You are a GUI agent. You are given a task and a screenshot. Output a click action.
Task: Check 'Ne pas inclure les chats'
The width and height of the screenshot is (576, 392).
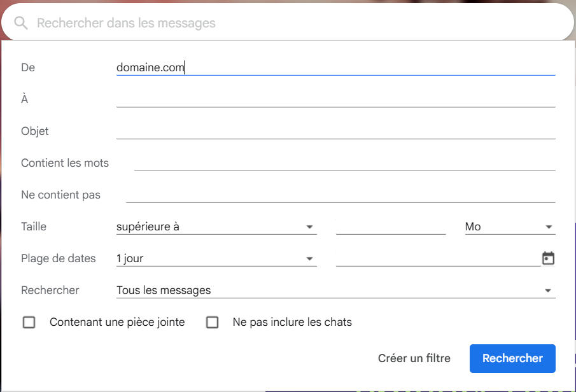pyautogui.click(x=213, y=322)
